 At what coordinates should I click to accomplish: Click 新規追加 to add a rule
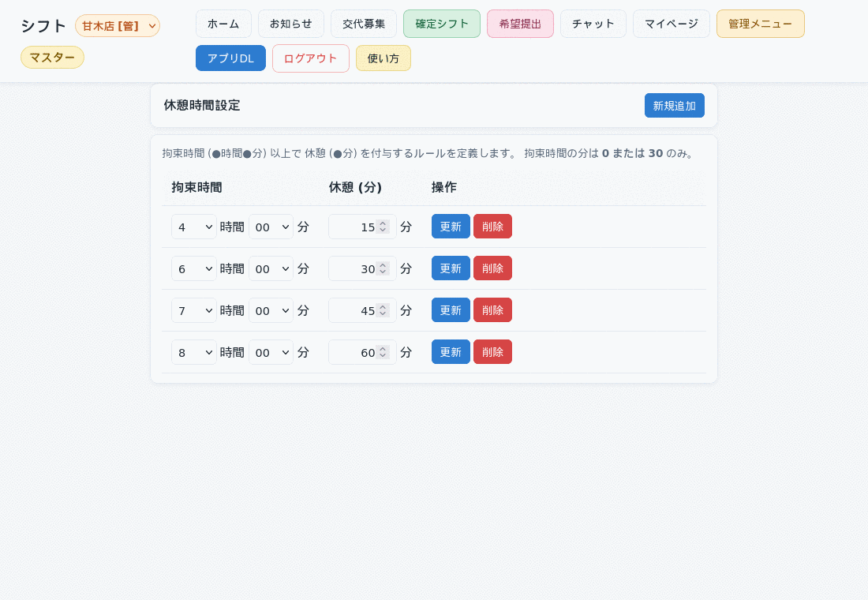[x=674, y=105]
